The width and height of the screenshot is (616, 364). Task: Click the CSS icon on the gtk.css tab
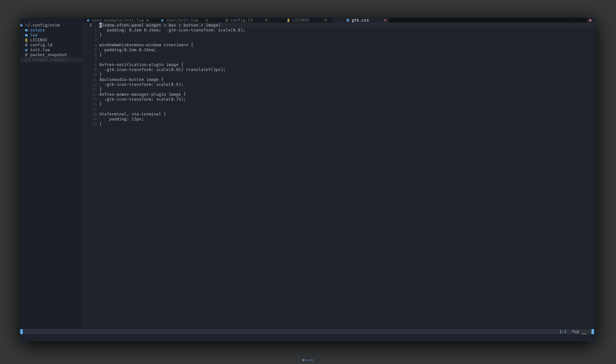point(348,20)
